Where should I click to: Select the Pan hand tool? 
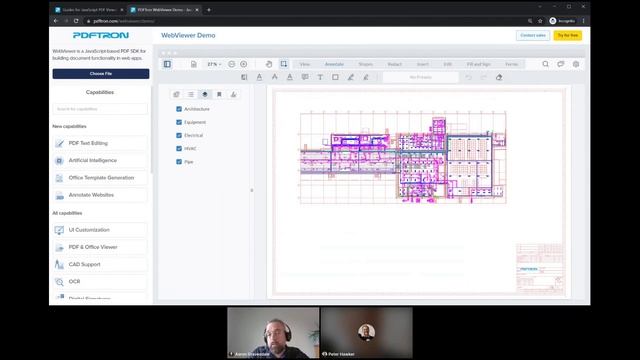[x=269, y=64]
